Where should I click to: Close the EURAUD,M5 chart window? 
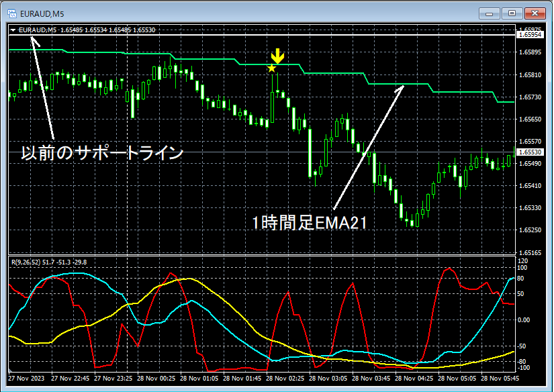point(535,14)
